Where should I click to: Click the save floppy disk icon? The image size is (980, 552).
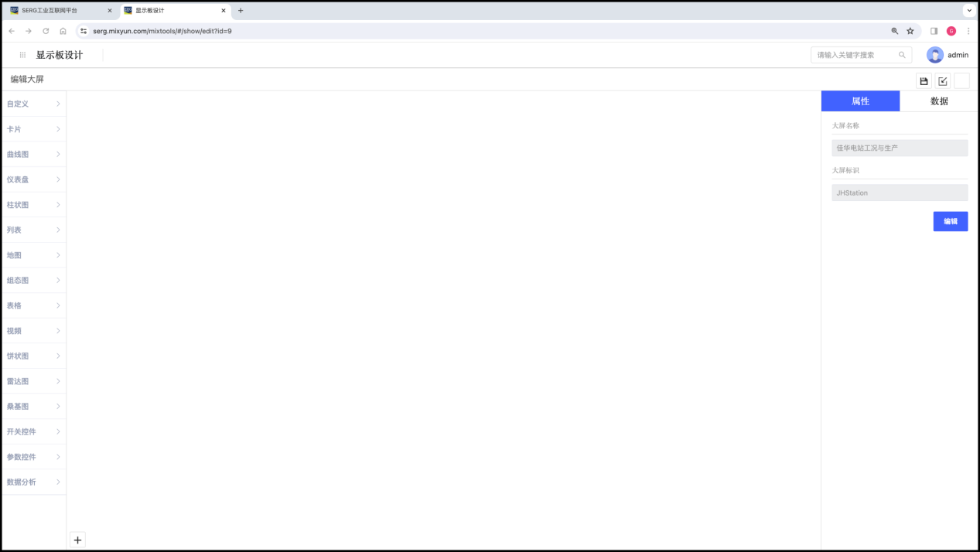pos(924,81)
